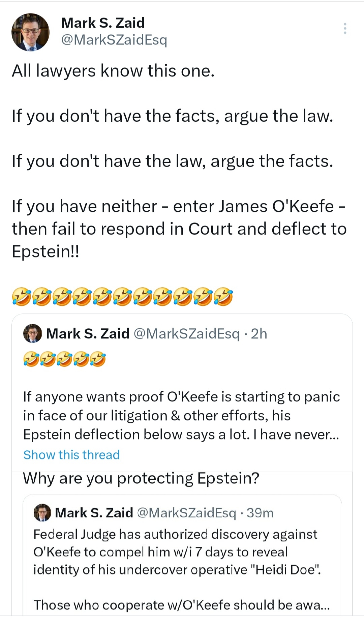Tap Mark S. Zaid's large profile avatar
This screenshot has width=364, height=630.
(x=30, y=32)
